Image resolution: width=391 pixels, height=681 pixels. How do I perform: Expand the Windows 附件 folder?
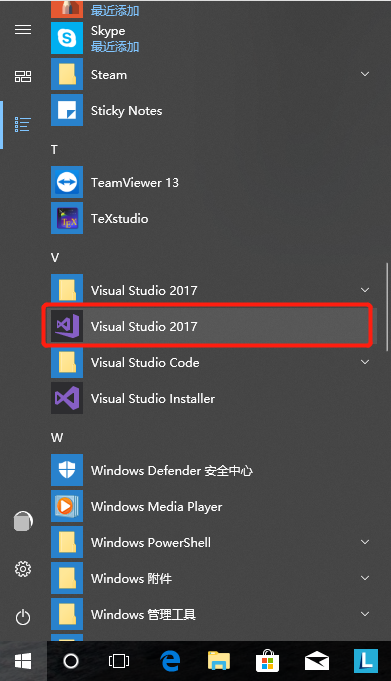(365, 578)
